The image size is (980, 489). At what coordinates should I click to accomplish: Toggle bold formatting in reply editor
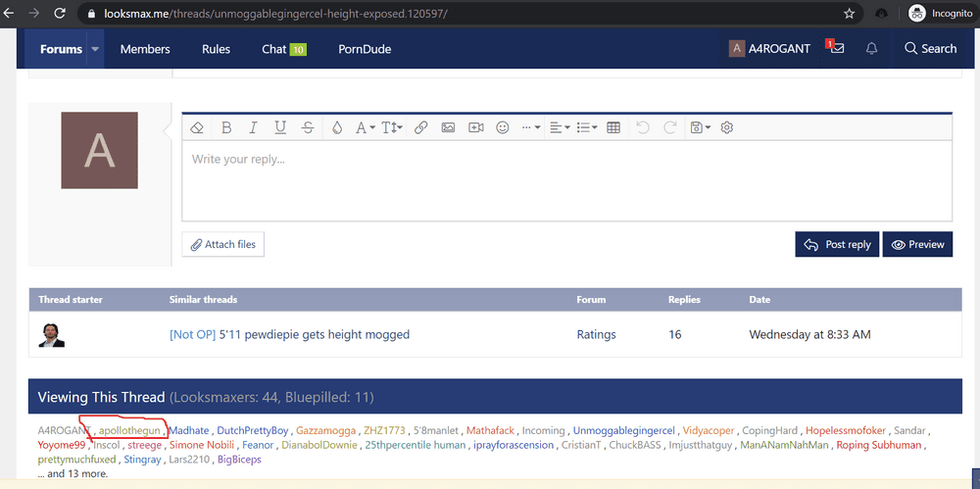click(x=226, y=127)
